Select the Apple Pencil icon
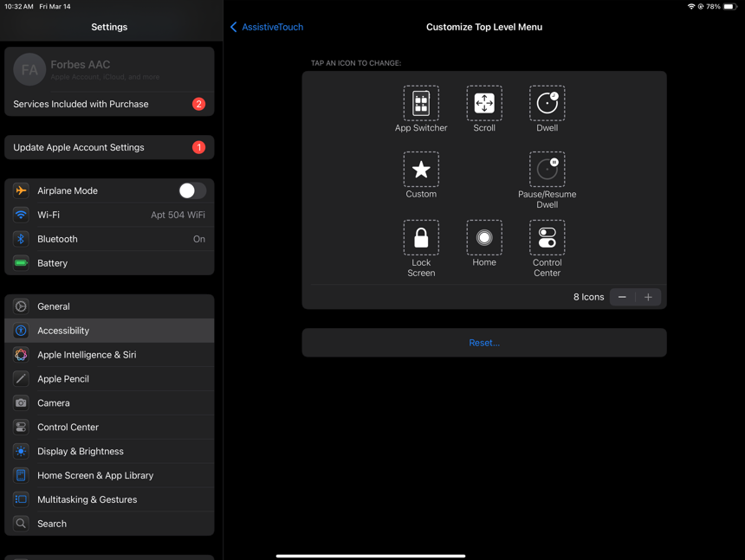This screenshot has width=745, height=560. point(20,378)
